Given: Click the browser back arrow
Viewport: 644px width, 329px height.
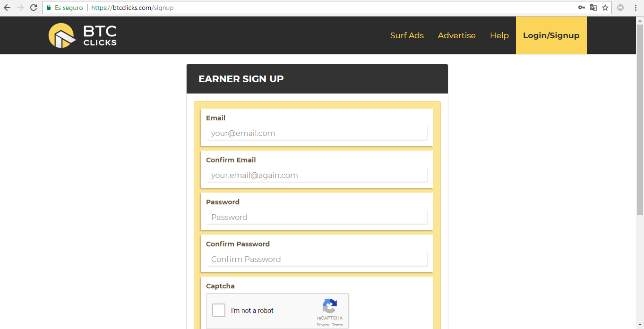Looking at the screenshot, I should [x=7, y=8].
